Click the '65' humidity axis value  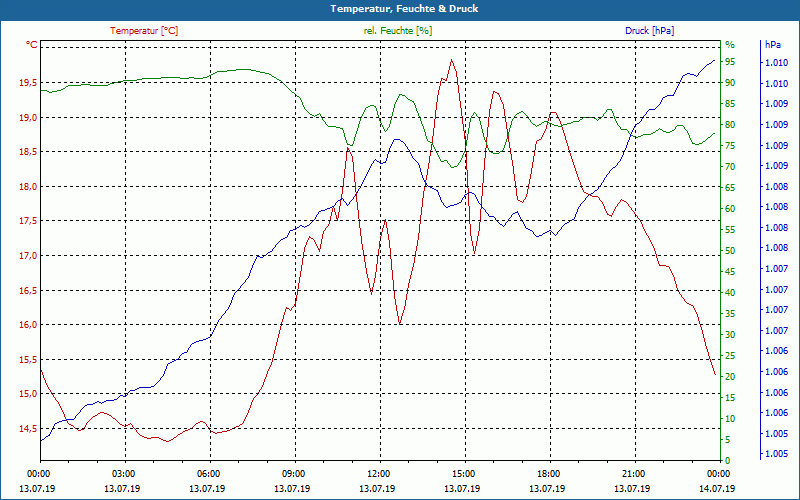click(730, 187)
